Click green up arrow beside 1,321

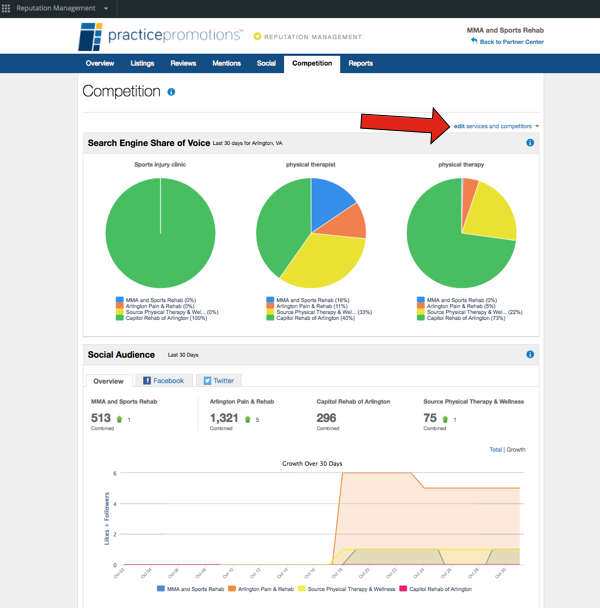click(247, 419)
